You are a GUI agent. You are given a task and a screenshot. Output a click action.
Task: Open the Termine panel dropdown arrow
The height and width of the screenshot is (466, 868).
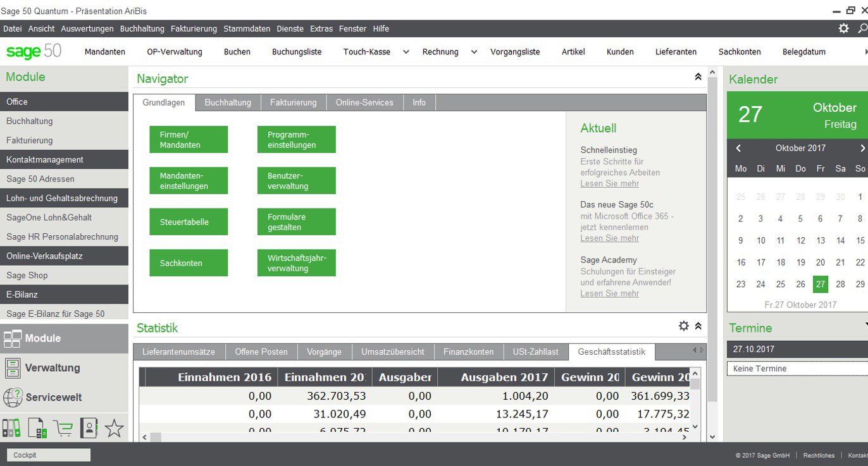click(x=865, y=325)
